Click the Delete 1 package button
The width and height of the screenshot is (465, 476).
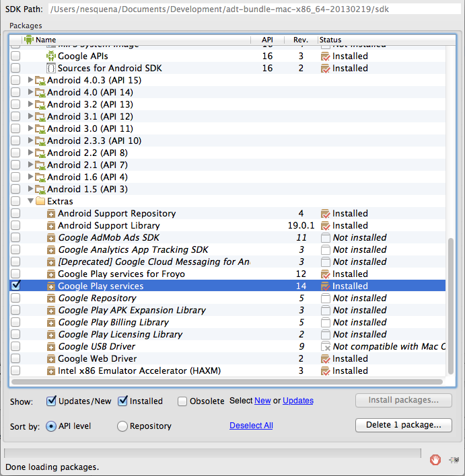point(404,425)
